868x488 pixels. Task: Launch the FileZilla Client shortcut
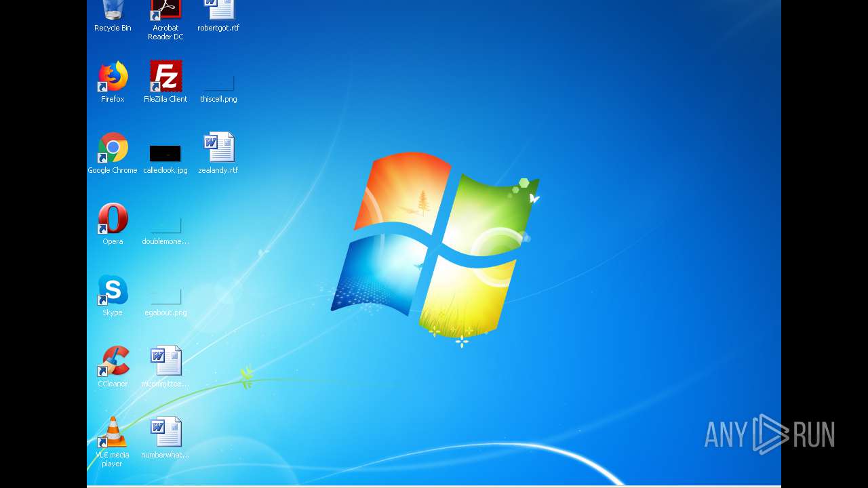165,77
